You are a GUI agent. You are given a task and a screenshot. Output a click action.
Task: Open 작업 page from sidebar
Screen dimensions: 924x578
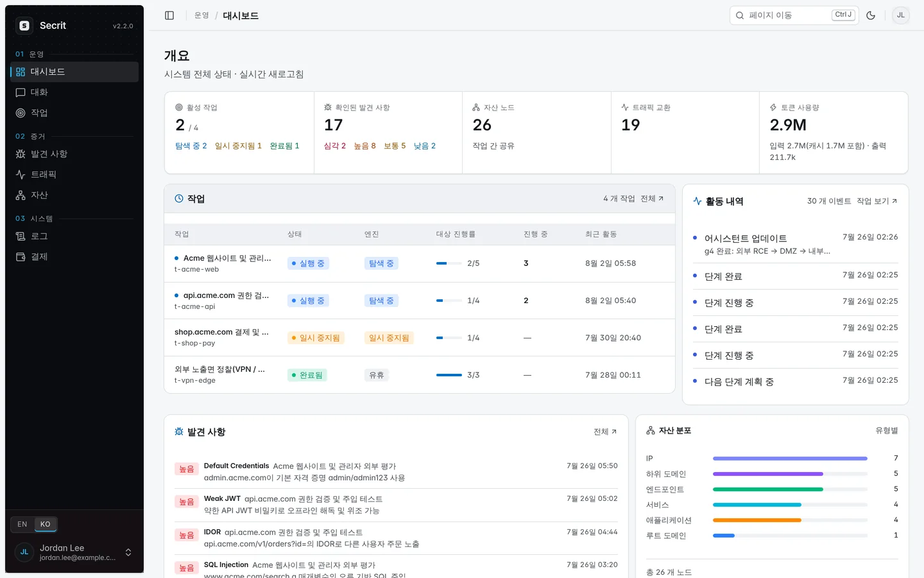click(74, 113)
